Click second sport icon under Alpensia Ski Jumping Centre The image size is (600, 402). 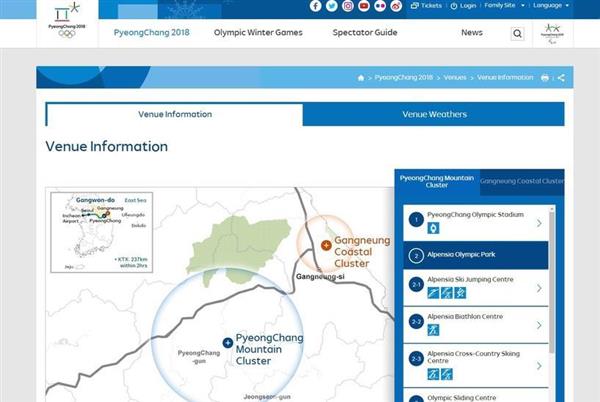(447, 293)
